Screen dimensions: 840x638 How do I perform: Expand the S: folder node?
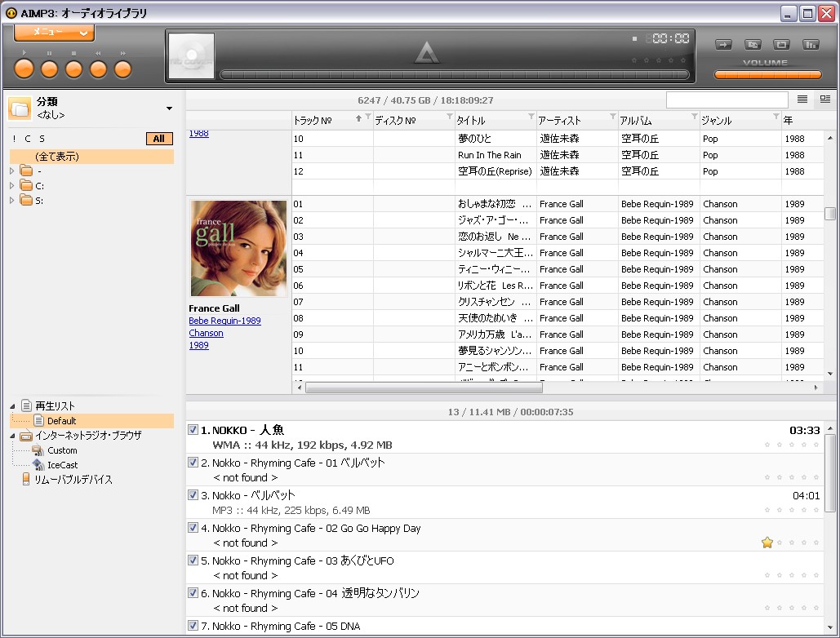click(12, 200)
